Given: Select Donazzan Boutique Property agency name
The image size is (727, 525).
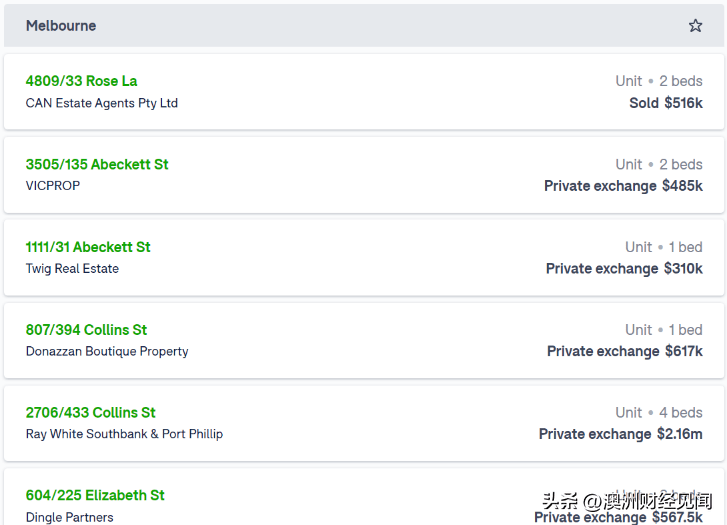Looking at the screenshot, I should [107, 351].
